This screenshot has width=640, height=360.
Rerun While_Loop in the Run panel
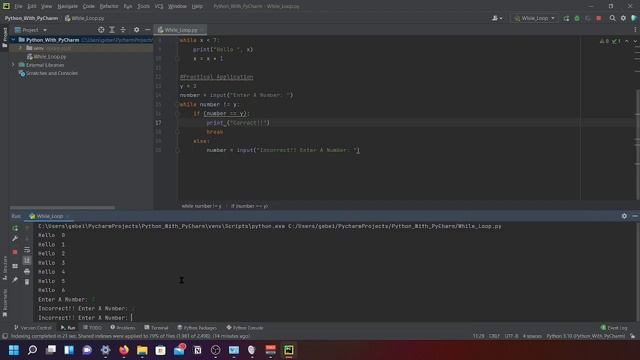click(15, 228)
